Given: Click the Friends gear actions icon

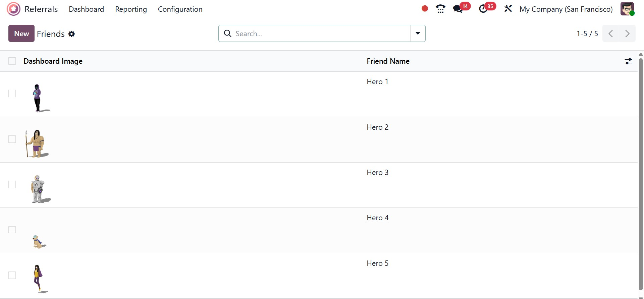Looking at the screenshot, I should [71, 34].
